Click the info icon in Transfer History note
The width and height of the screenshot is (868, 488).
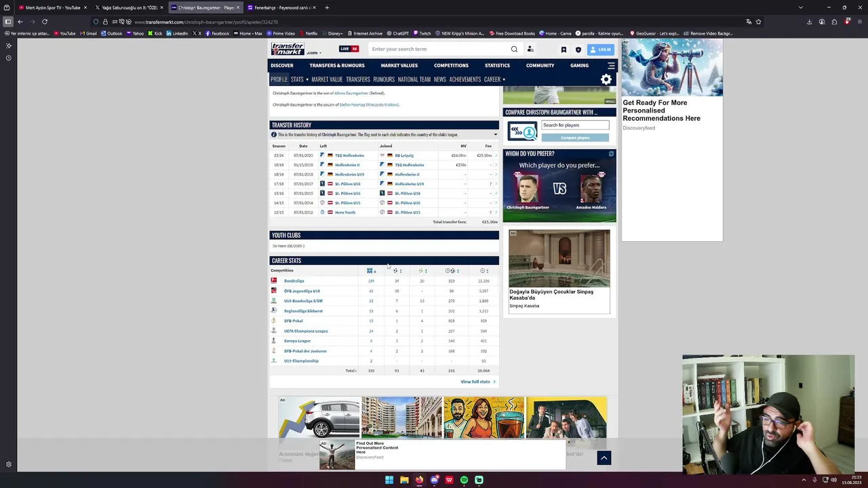click(274, 135)
